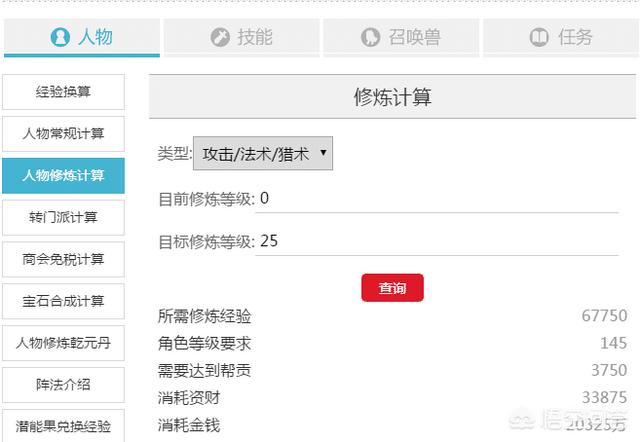
Task: Click the icon on the 任务 tab
Action: coord(539,37)
